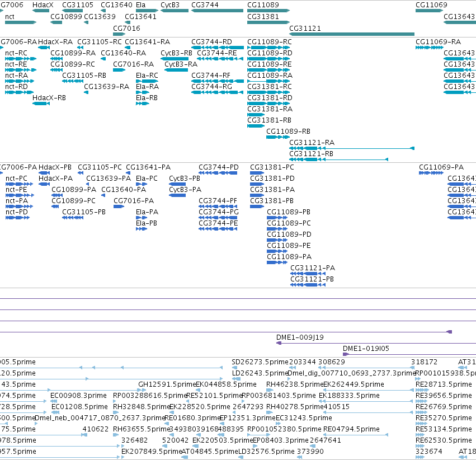Click EST feature labeled 318172
476x460 pixels.
click(x=424, y=362)
